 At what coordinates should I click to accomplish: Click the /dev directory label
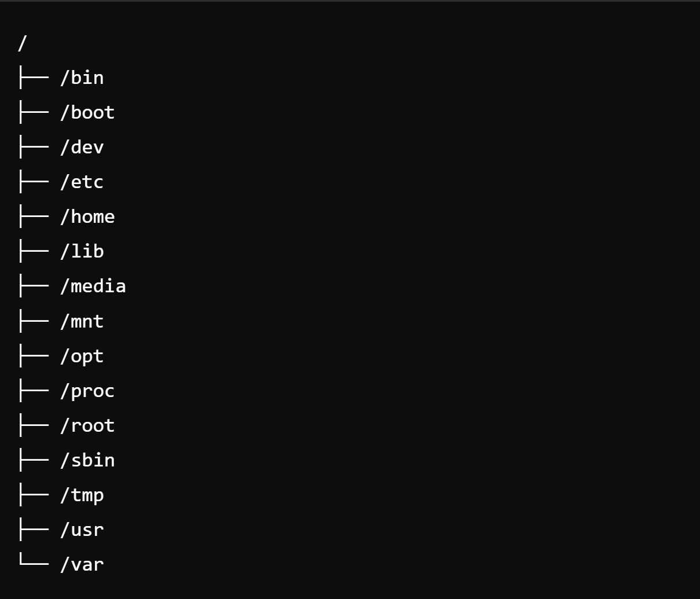click(82, 147)
